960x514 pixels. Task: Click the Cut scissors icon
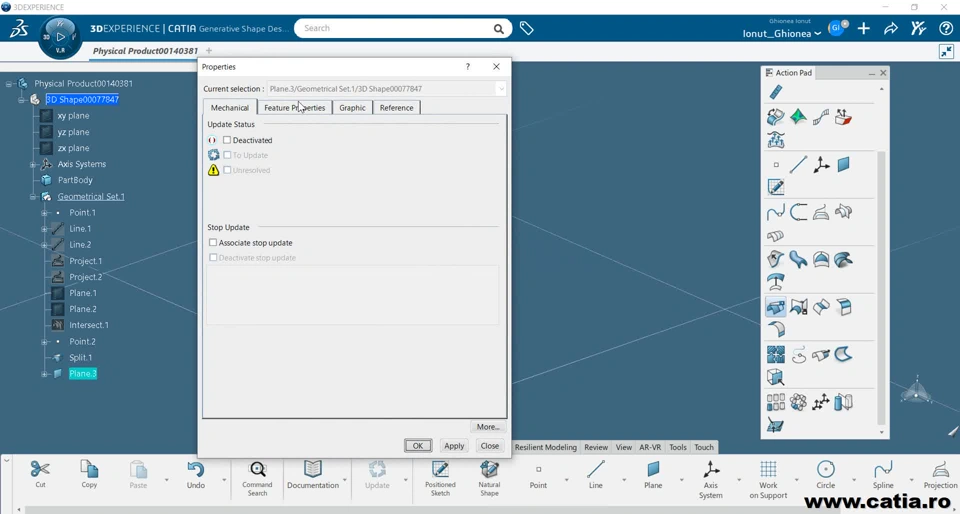pos(40,469)
